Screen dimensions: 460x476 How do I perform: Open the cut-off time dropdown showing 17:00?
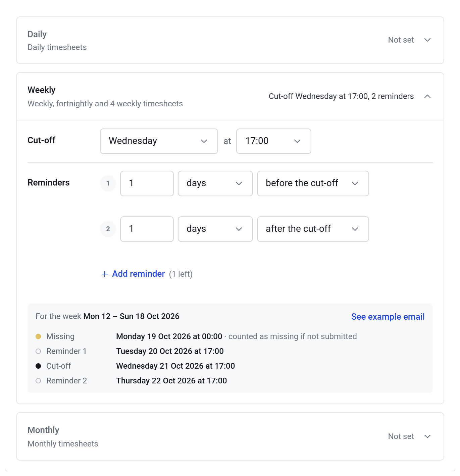coord(274,141)
